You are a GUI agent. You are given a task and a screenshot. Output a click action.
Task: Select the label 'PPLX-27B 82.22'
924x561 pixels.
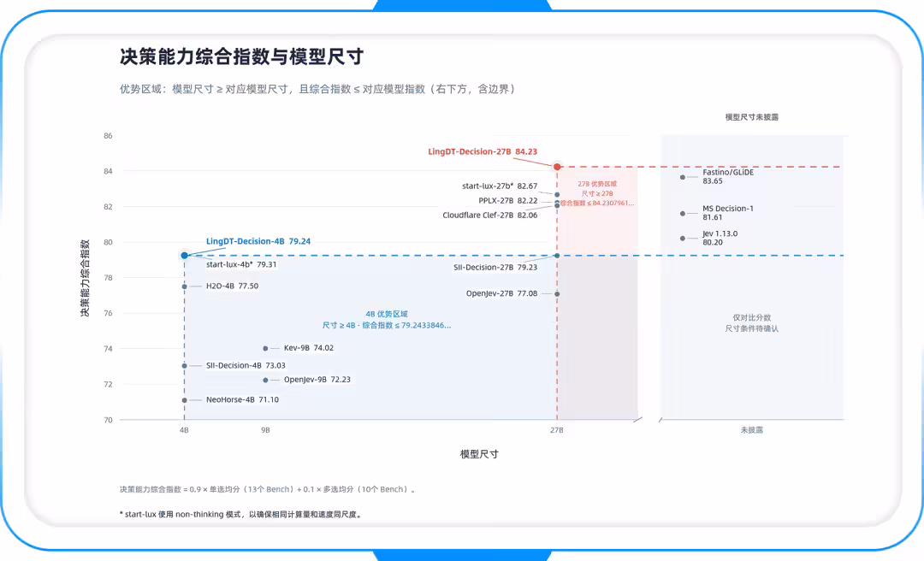point(508,200)
